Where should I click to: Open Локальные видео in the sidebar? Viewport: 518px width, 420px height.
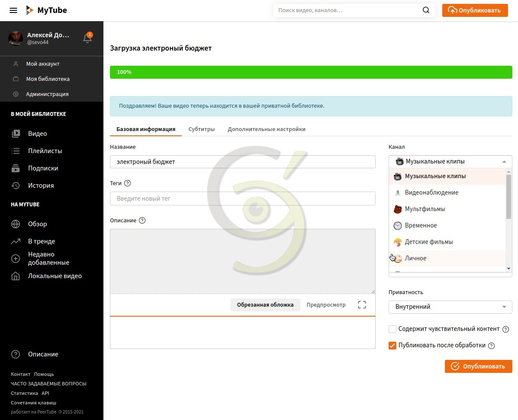[x=55, y=276]
